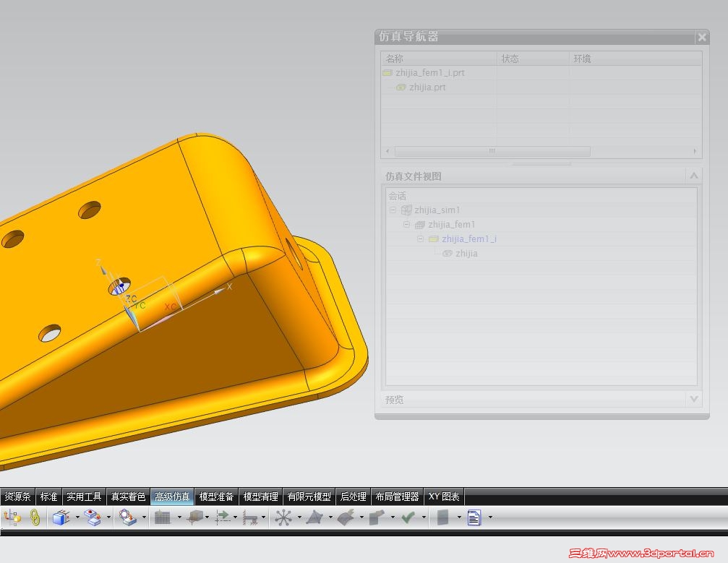Click the yellow chain link icon
The width and height of the screenshot is (728, 563).
click(35, 517)
